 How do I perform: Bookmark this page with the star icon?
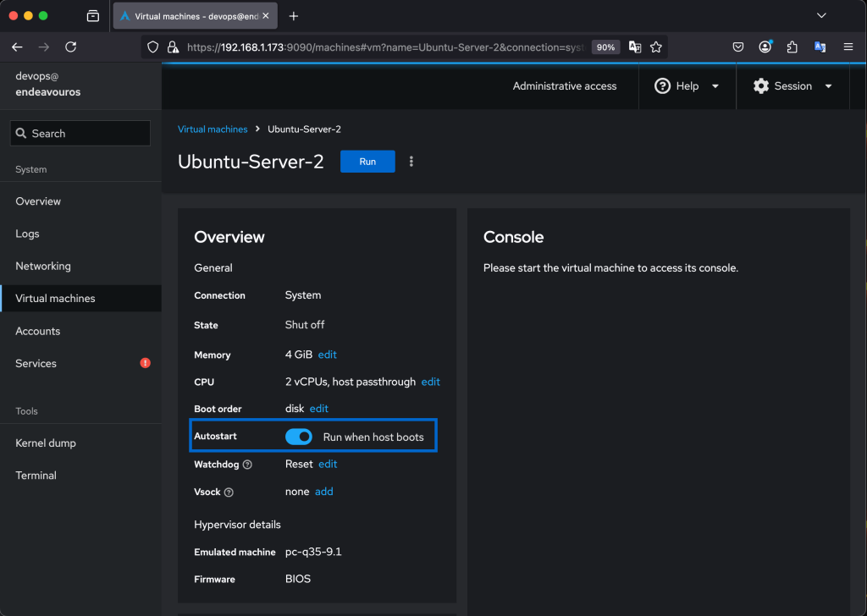point(655,47)
